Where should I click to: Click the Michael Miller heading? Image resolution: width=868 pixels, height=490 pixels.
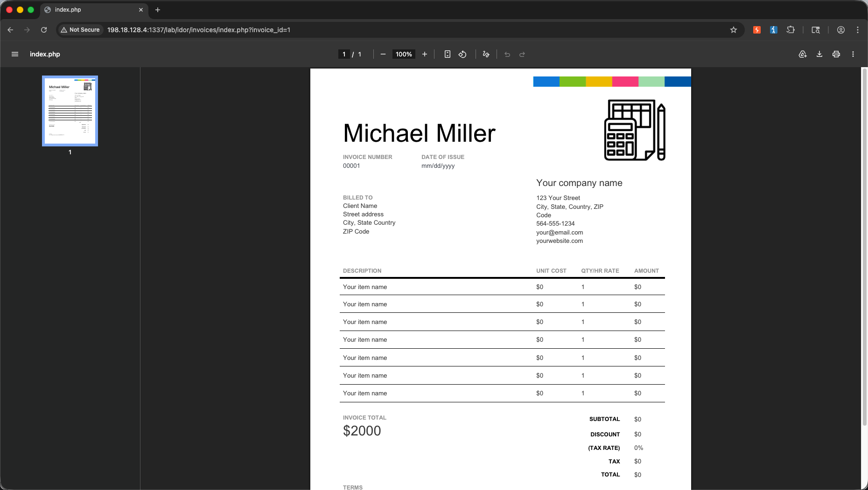point(419,133)
